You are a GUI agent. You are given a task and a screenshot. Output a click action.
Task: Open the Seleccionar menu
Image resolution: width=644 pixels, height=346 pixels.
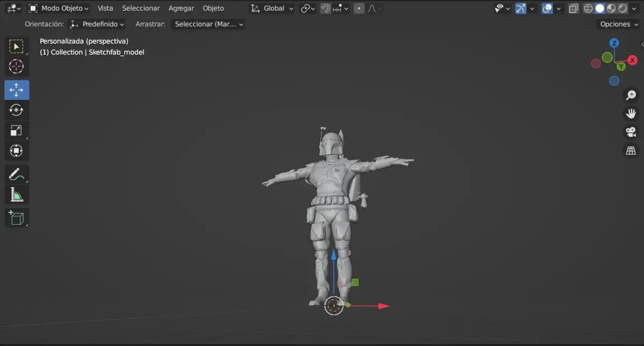[141, 9]
